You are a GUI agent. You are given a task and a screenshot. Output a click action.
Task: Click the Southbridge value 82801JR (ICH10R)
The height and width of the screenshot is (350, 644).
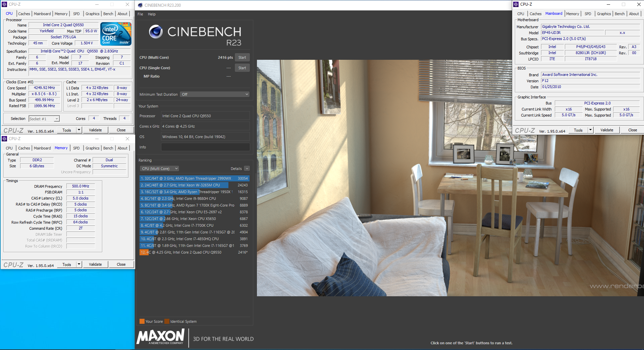click(x=591, y=53)
